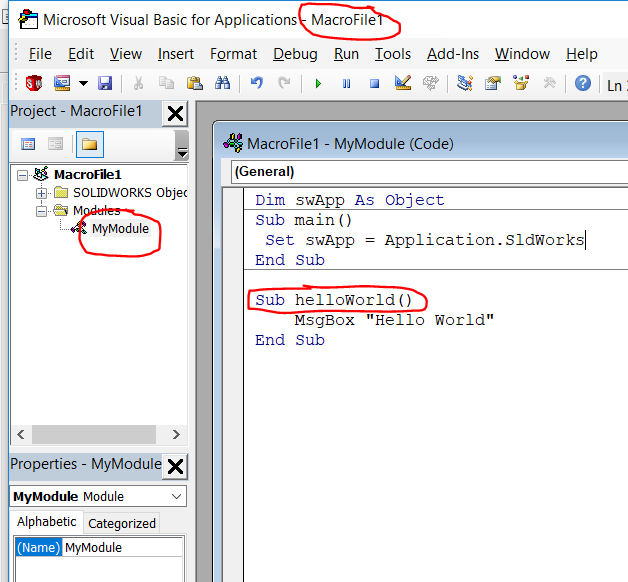The image size is (628, 582).
Task: Click the 'Set swApp = Application.SldWorks' line
Action: pyautogui.click(x=425, y=240)
